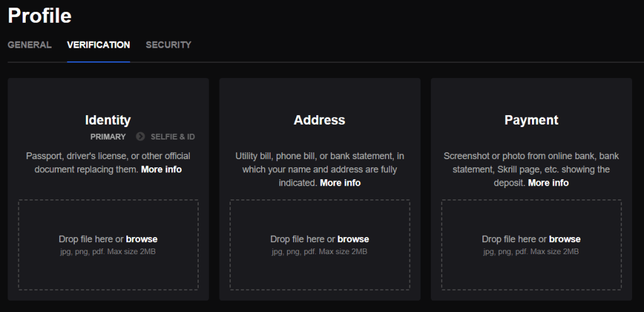The image size is (644, 312).
Task: Open the SECURITY tab
Action: [169, 45]
